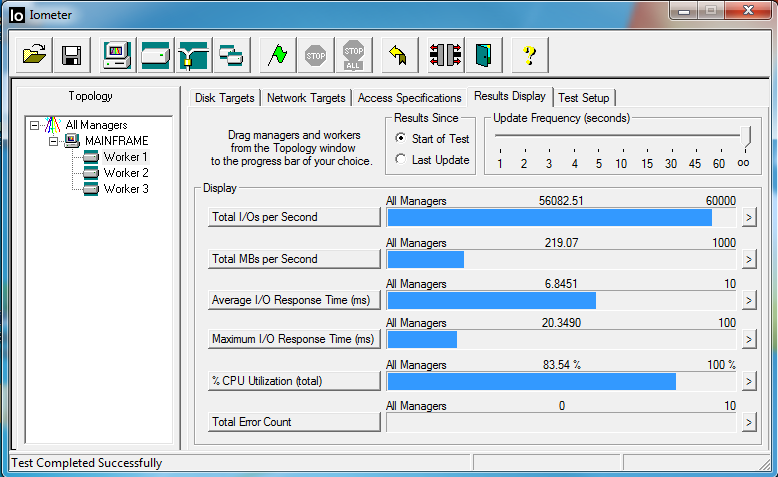Click % CPU Utilization (total) button
The image size is (778, 477).
(294, 381)
